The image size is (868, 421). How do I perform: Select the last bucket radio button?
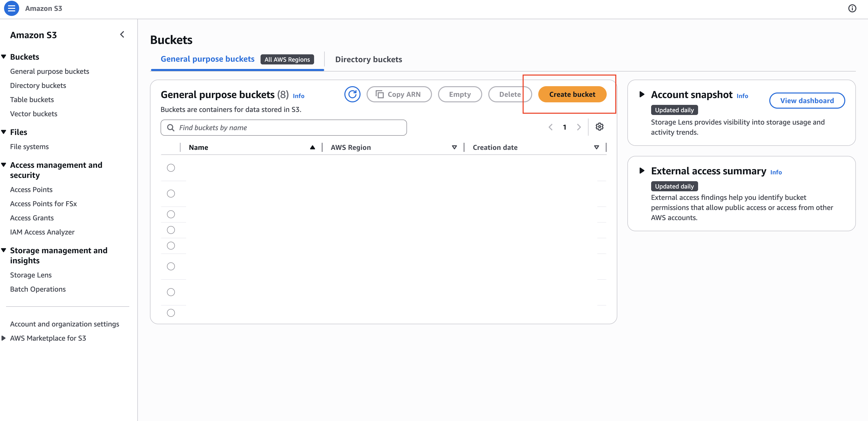coord(171,313)
